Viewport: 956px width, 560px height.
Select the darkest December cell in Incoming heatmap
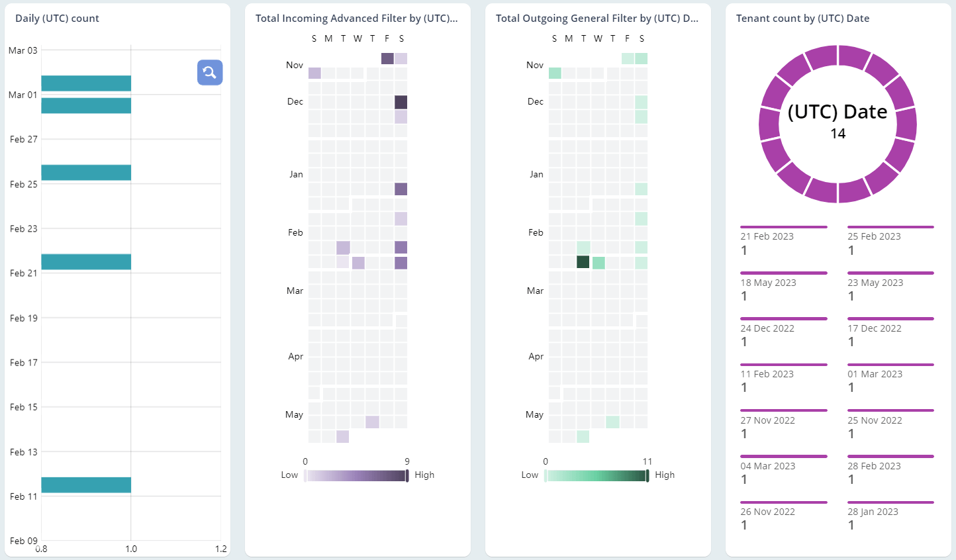coord(401,103)
